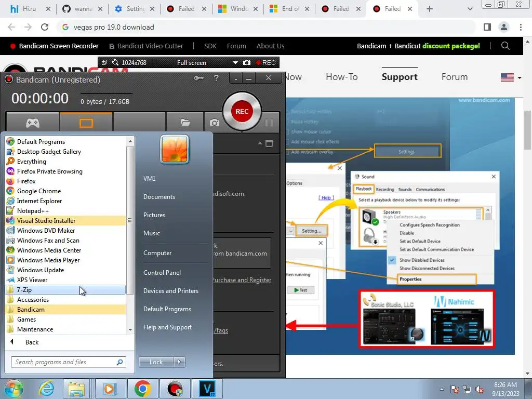This screenshot has width=532, height=399.
Task: Open Default Programs in the programs list
Action: [66, 141]
